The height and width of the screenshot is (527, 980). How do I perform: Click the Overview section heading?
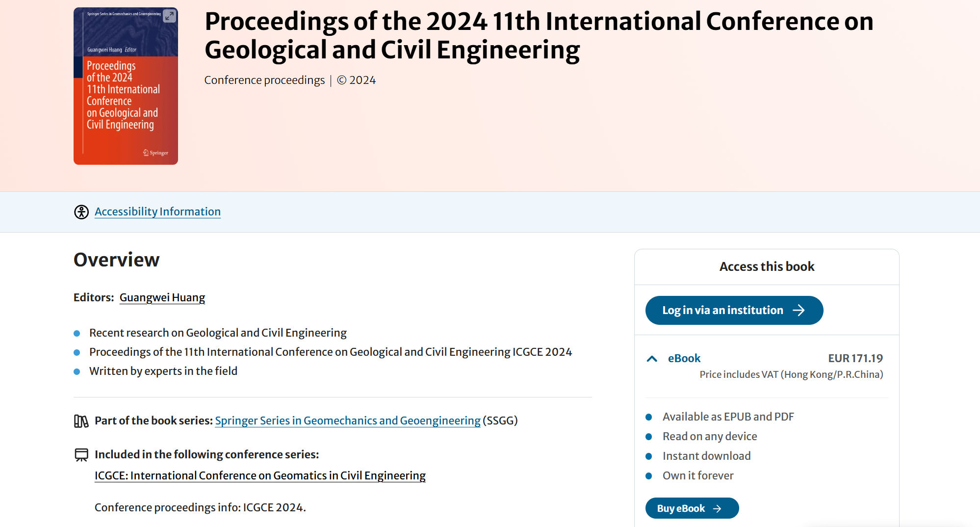(116, 260)
